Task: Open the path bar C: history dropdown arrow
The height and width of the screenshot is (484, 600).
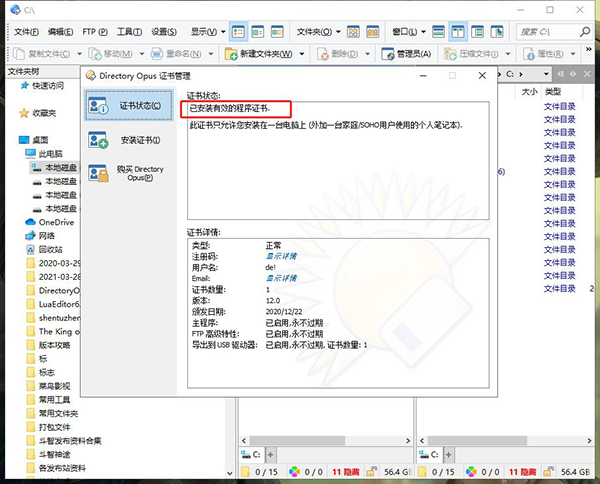Action: [x=546, y=74]
